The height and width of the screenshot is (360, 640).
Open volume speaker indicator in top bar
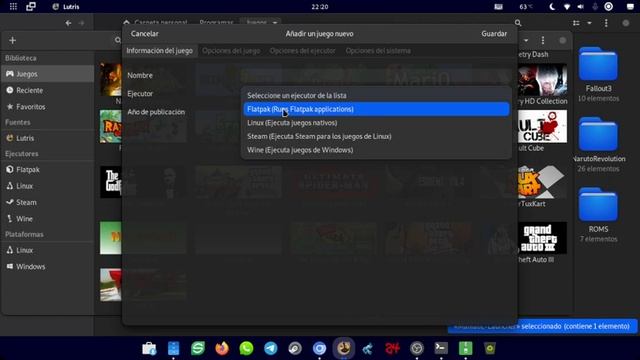click(x=580, y=7)
